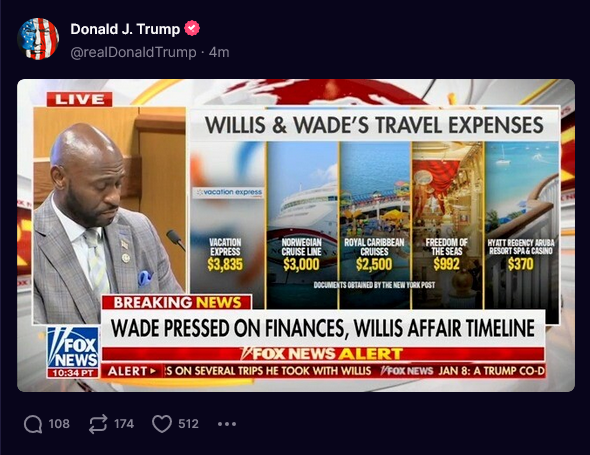Screen dimensions: 590x455
Task: Open the attached Fox News image
Action: tap(296, 235)
